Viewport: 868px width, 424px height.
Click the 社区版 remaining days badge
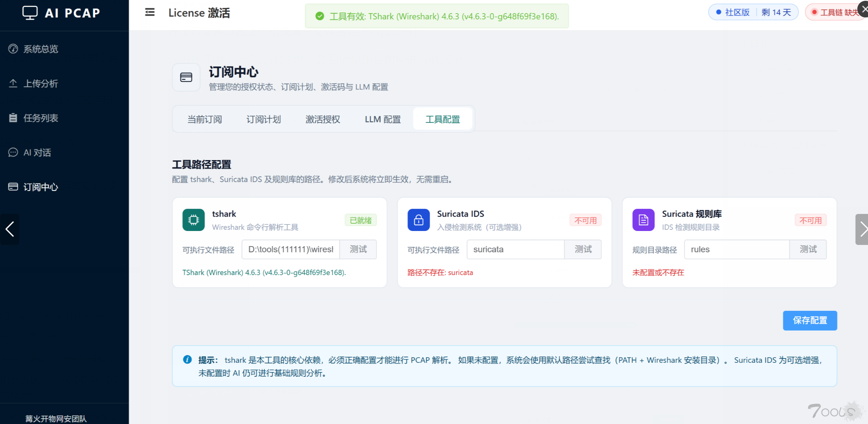pyautogui.click(x=753, y=12)
